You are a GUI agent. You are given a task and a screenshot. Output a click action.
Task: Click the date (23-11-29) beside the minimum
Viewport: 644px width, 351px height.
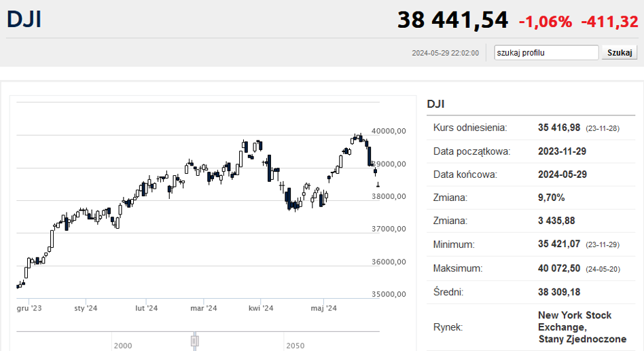tap(603, 245)
